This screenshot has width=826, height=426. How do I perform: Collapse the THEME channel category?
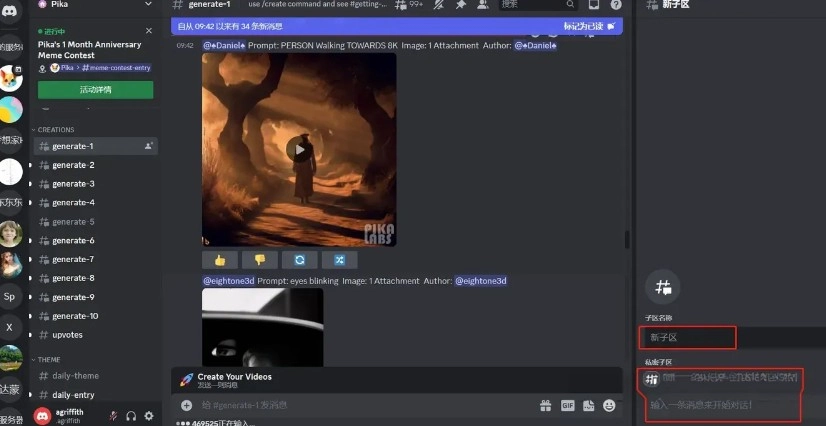coord(49,359)
